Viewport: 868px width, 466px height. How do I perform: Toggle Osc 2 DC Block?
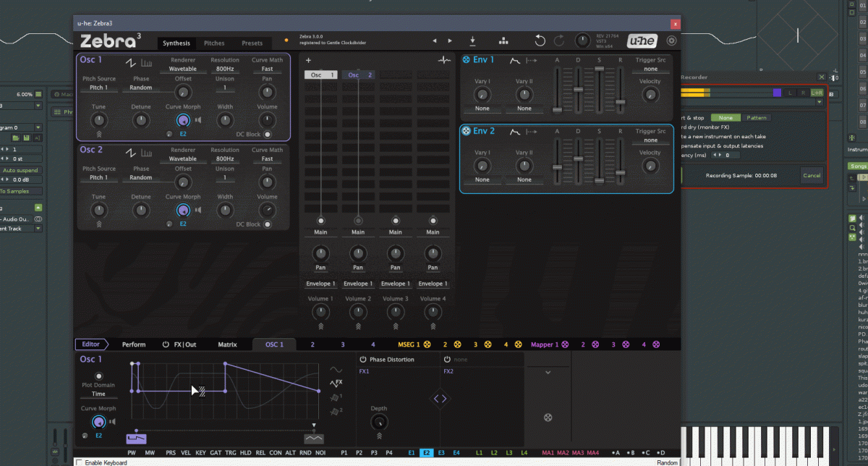click(267, 224)
